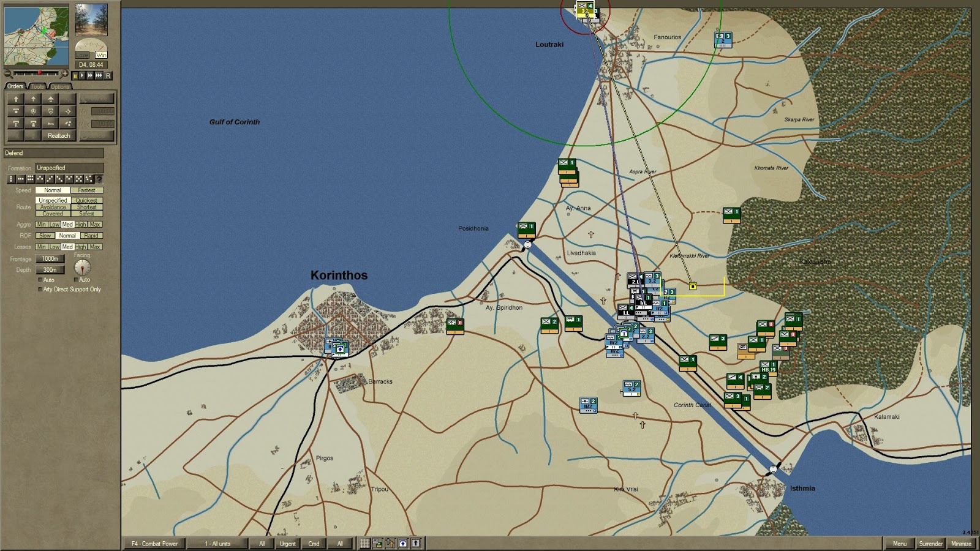Click the map zoom slider track
Viewport: 980px width, 551px height.
click(x=36, y=73)
